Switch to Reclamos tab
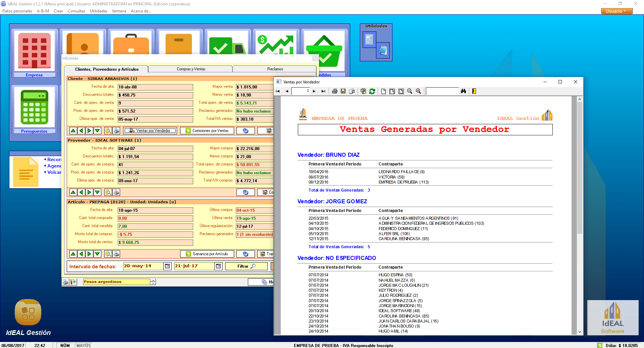The image size is (644, 348). coord(275,69)
